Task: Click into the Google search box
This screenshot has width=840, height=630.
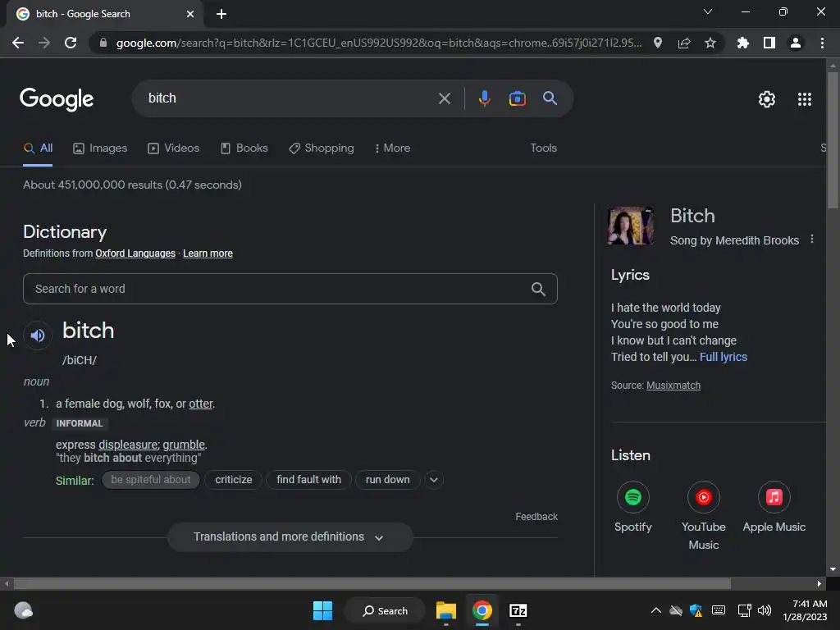Action: click(290, 98)
